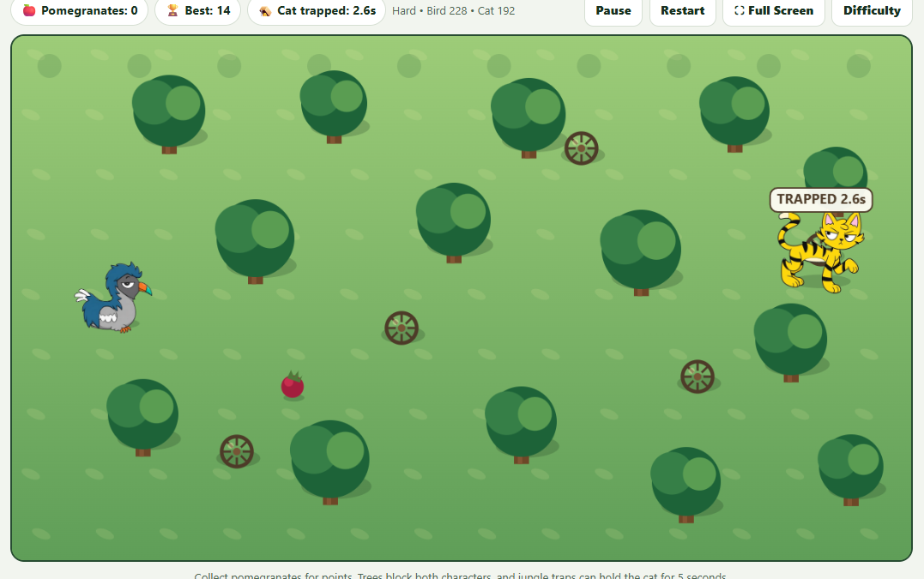Click the "Best: 14" record text
Image resolution: width=924 pixels, height=579 pixels.
pos(208,10)
